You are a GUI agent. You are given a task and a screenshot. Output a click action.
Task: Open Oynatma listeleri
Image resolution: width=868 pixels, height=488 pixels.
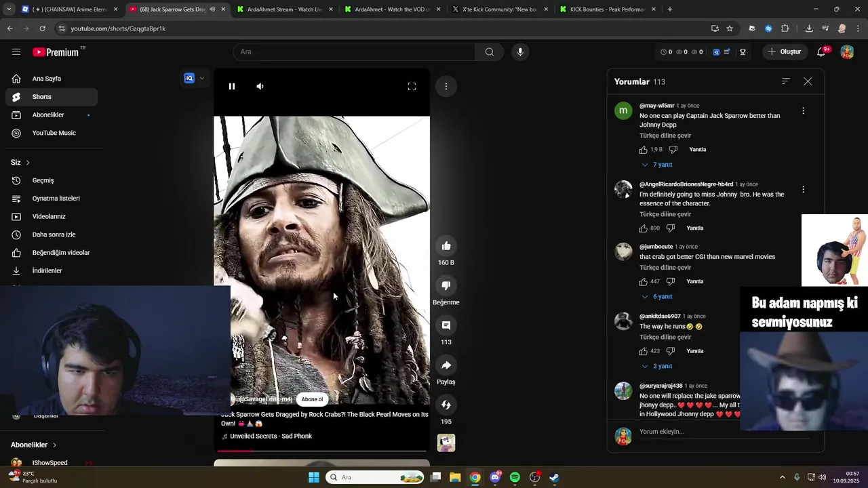tap(52, 199)
